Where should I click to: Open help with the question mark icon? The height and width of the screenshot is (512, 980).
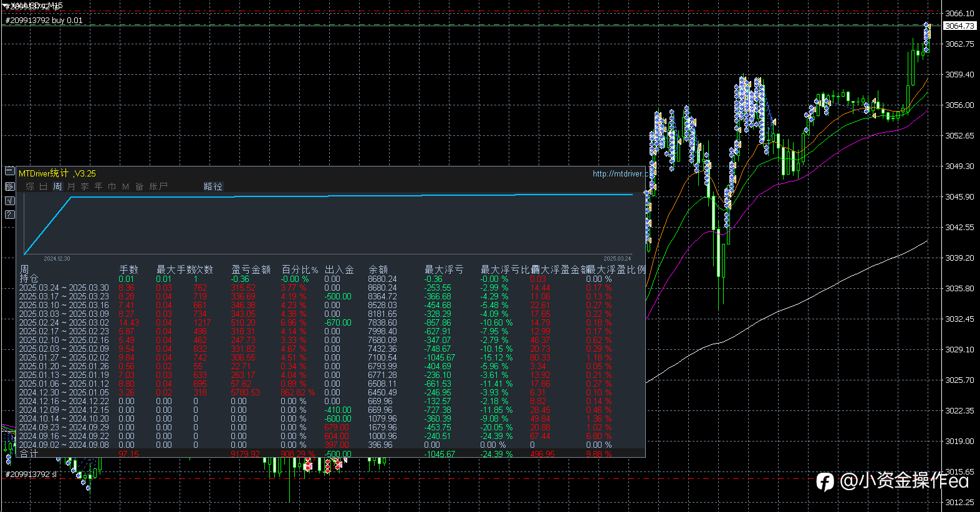tap(9, 215)
